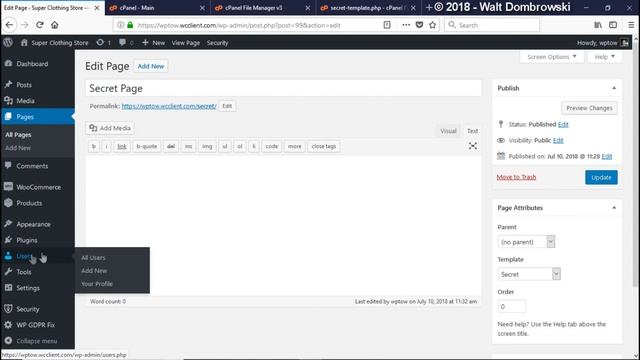Open the secret page permalink URL
The width and height of the screenshot is (640, 360).
click(x=169, y=106)
